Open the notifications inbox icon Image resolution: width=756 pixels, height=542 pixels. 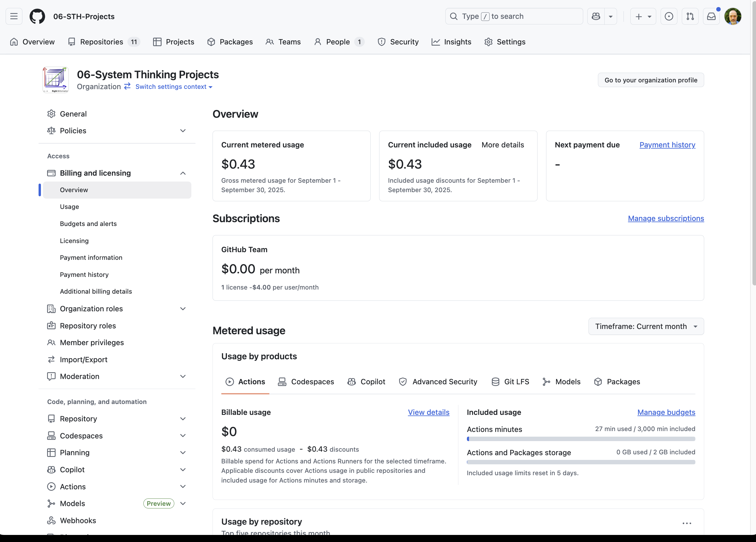pos(711,16)
